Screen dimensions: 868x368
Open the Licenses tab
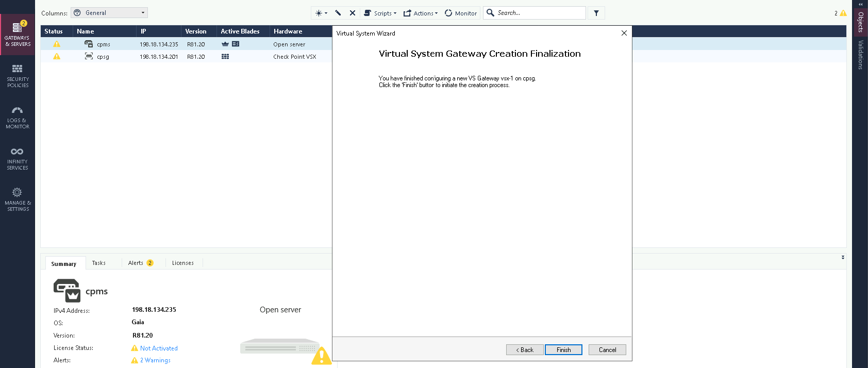182,263
